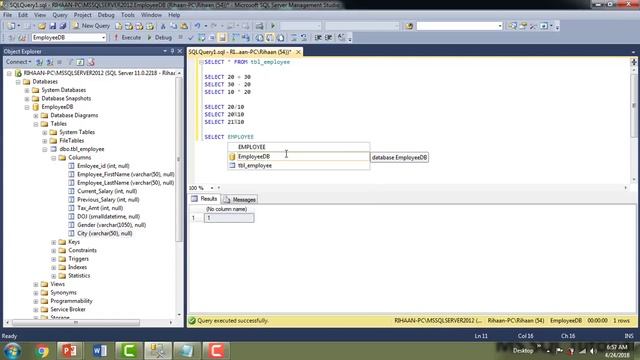Click the Copy icon in toolbar

(x=173, y=26)
